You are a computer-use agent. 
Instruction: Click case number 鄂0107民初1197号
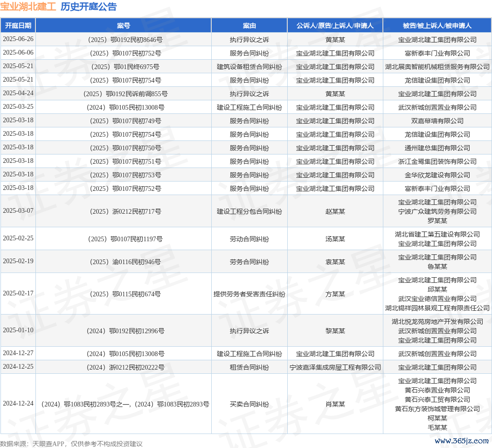click(x=125, y=239)
